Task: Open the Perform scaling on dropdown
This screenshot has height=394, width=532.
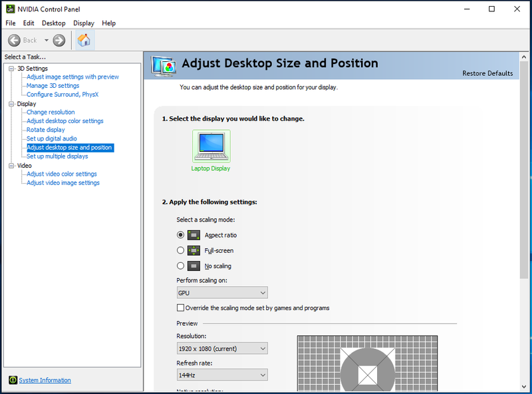Action: [221, 293]
